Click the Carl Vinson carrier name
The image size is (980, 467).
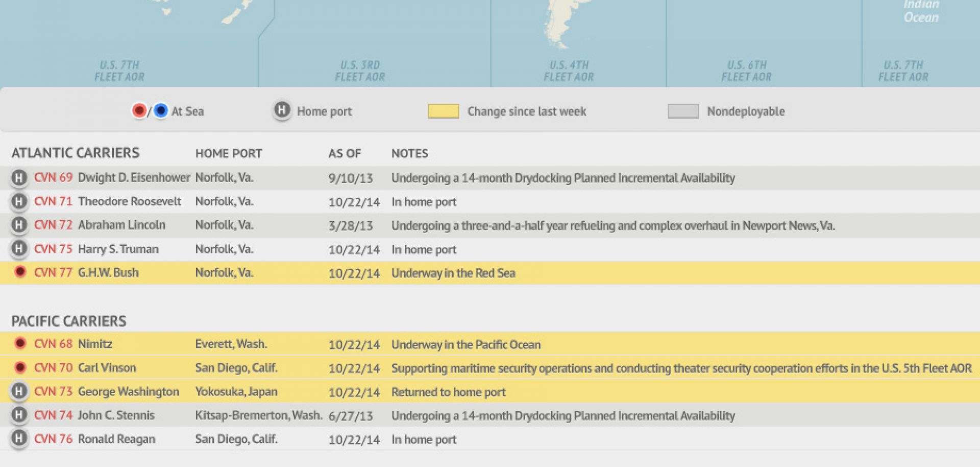[x=107, y=368]
